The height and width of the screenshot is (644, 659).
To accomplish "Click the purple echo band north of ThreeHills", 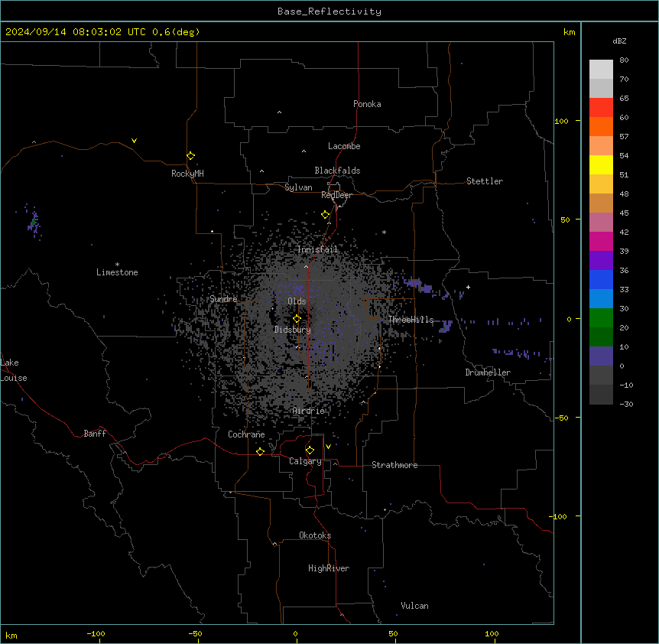I will pos(419,285).
